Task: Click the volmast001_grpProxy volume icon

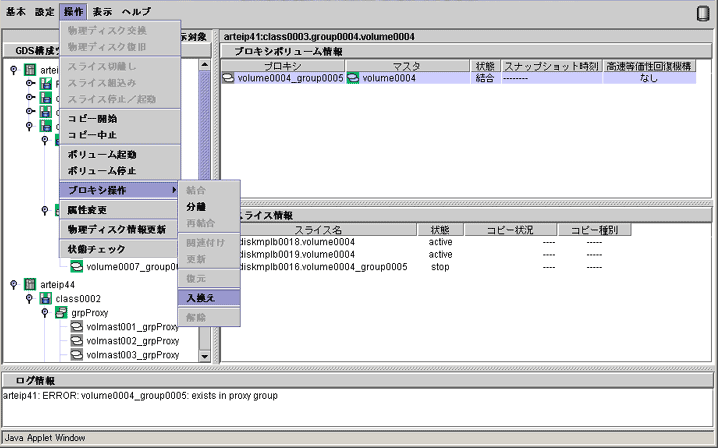Action: (x=77, y=326)
